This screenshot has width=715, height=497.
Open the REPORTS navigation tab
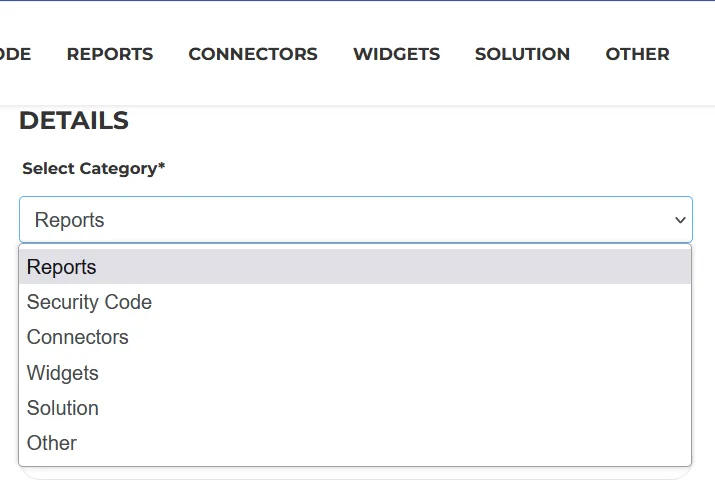click(x=110, y=54)
